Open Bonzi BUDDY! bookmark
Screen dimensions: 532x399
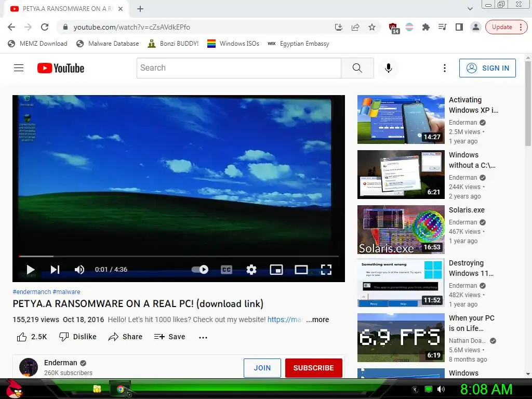click(x=173, y=44)
